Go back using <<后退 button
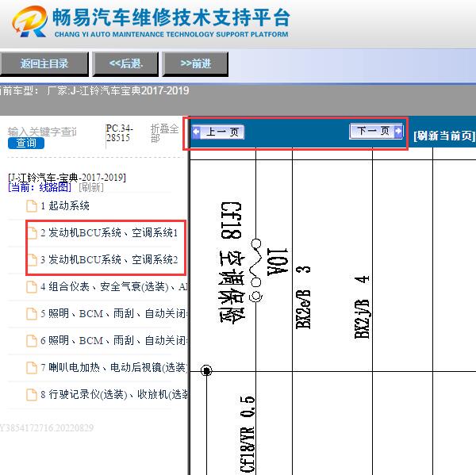This screenshot has height=475, width=476. [x=125, y=63]
